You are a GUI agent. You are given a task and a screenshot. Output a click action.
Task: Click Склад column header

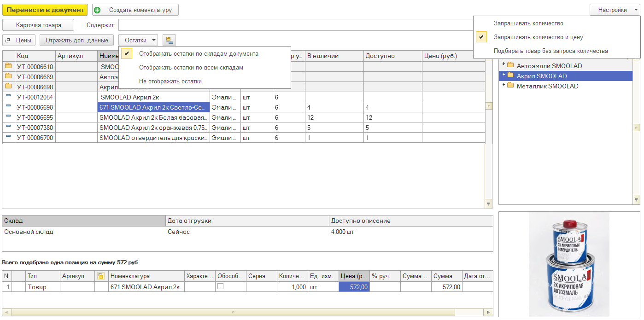[x=84, y=221]
